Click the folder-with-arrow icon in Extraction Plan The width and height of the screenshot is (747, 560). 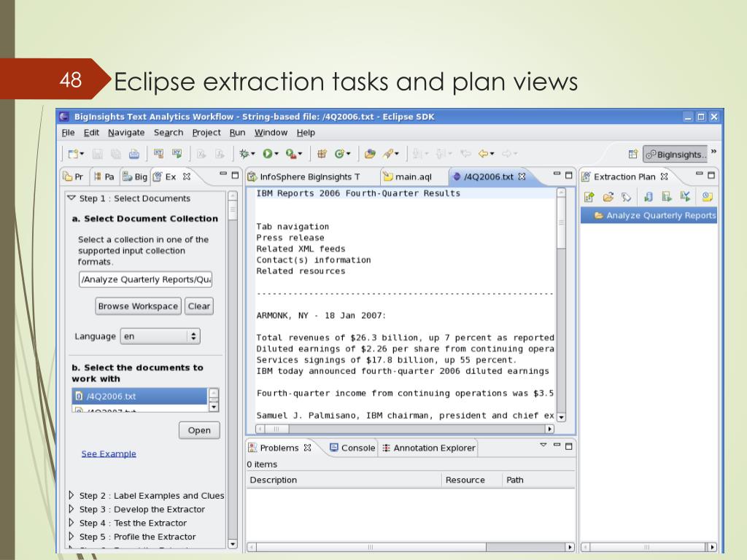[608, 197]
